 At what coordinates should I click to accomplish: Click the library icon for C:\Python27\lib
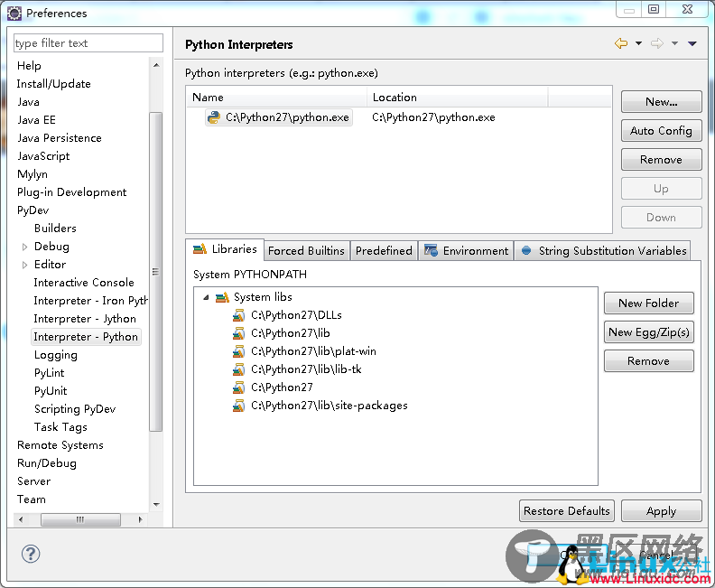pos(238,333)
